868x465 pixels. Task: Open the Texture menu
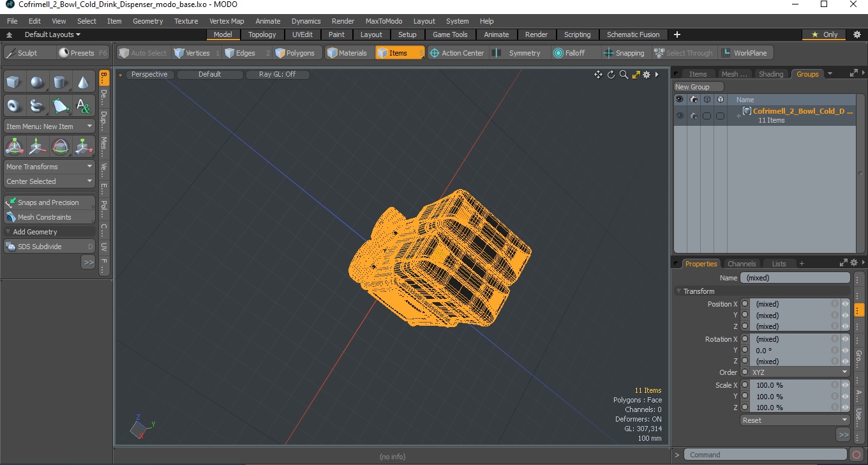(x=186, y=21)
